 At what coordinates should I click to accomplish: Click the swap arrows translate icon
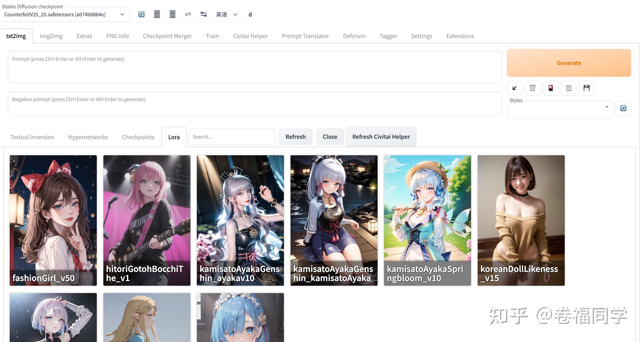point(188,15)
